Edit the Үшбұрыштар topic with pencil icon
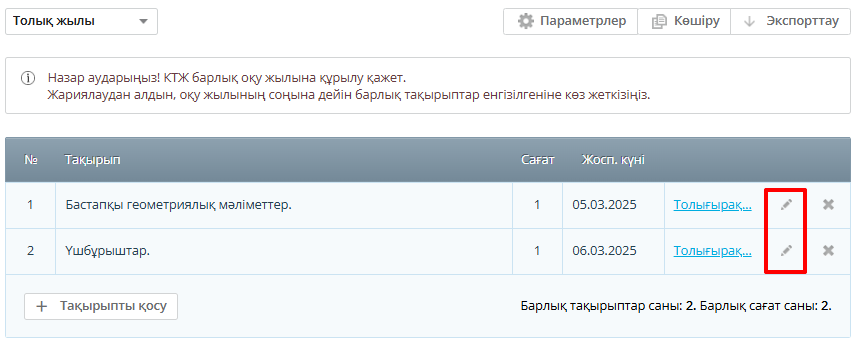The width and height of the screenshot is (867, 361). (x=786, y=250)
